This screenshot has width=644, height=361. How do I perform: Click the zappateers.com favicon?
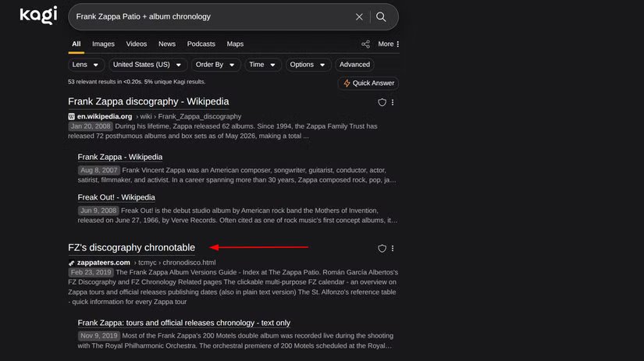[x=72, y=263]
